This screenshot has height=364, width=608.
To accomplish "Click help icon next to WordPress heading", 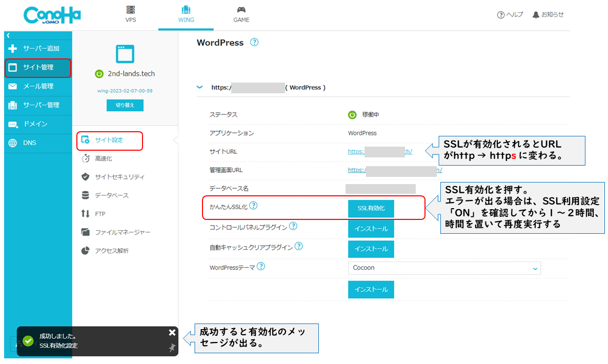I will point(254,42).
